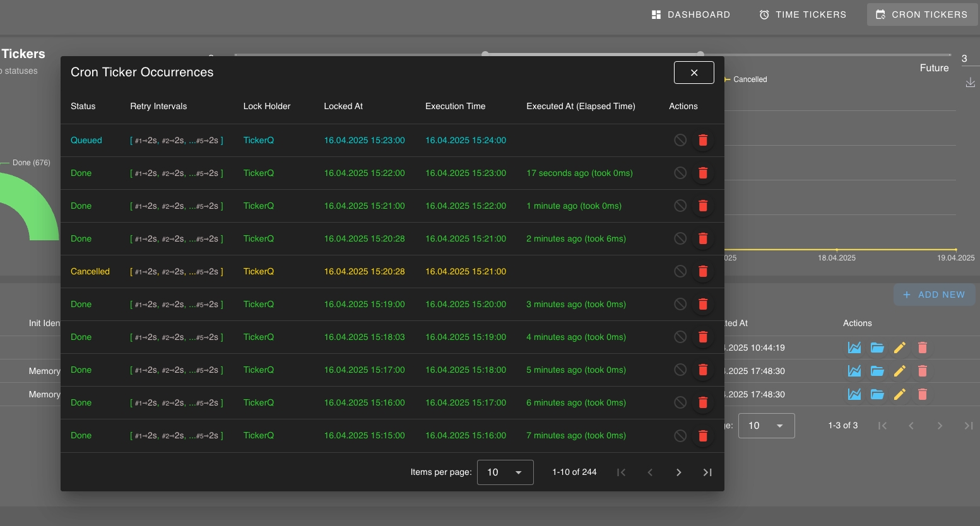Cancel icon on 17 seconds ago row
Viewport: 980px width, 526px height.
[680, 173]
